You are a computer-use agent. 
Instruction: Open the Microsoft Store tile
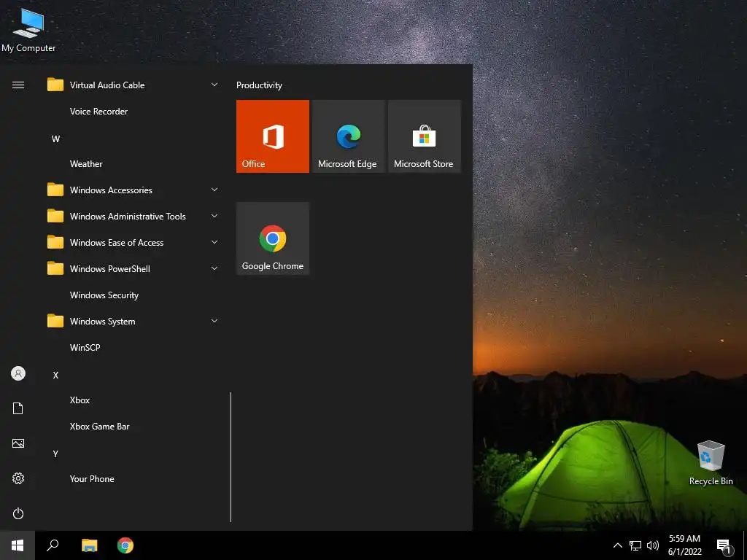(425, 136)
